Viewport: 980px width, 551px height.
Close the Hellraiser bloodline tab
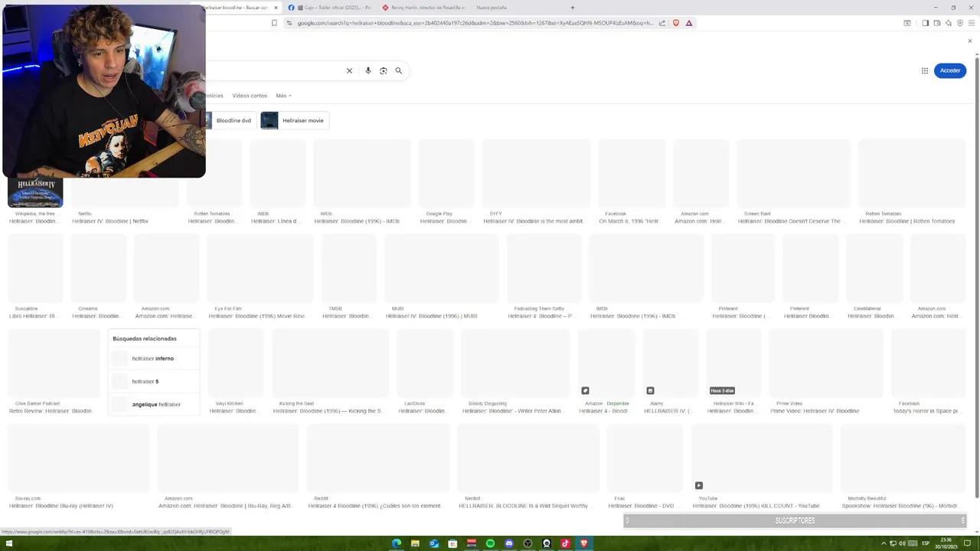coord(276,8)
